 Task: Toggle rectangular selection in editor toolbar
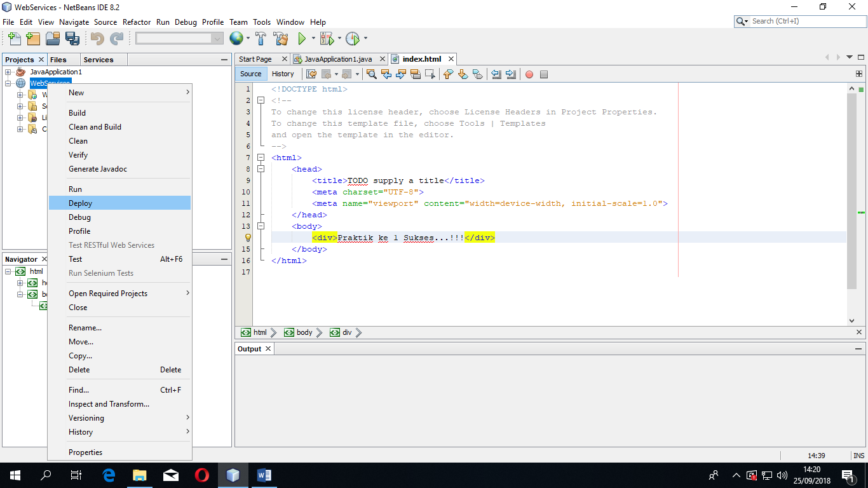[430, 74]
